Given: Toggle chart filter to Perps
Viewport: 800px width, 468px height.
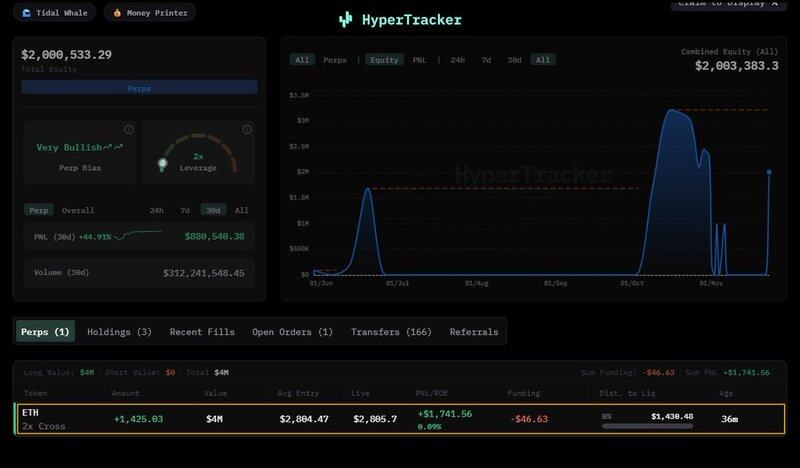Looking at the screenshot, I should pos(335,60).
